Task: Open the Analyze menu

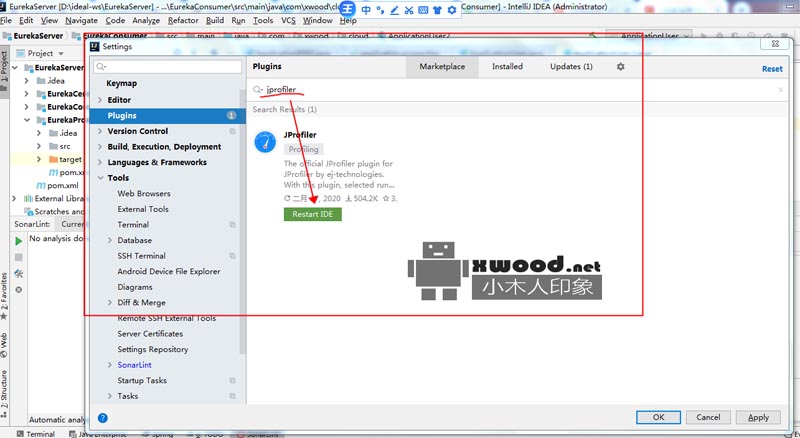Action: 146,20
